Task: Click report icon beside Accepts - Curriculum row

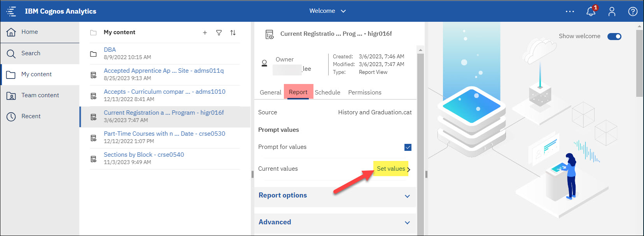Action: [93, 96]
